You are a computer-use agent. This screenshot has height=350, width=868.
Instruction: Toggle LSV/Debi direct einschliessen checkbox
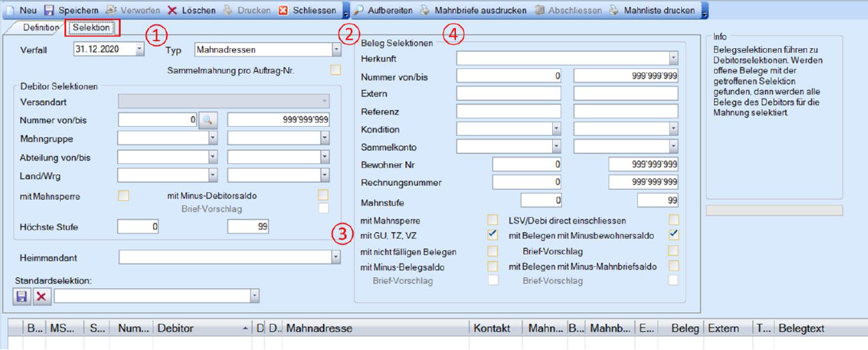tap(673, 220)
